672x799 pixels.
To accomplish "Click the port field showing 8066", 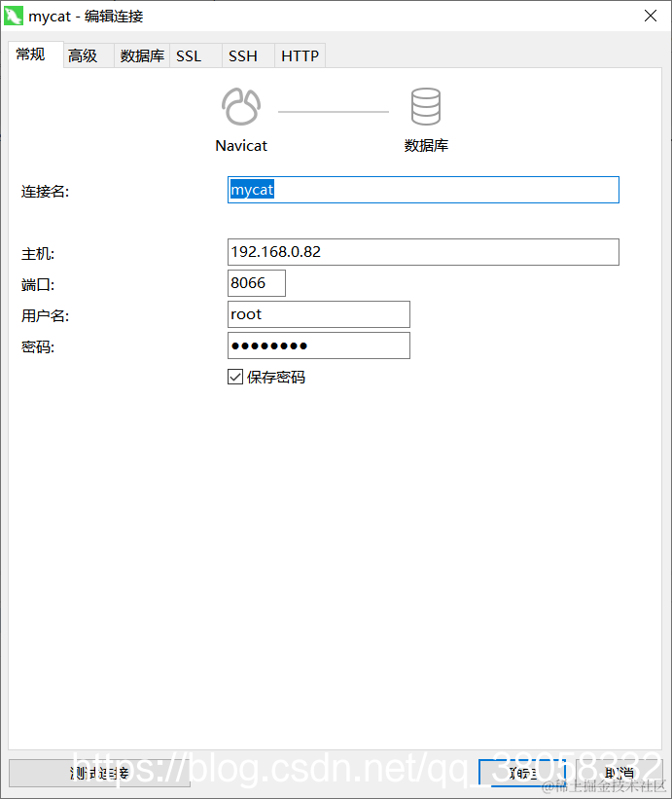I will [x=257, y=283].
